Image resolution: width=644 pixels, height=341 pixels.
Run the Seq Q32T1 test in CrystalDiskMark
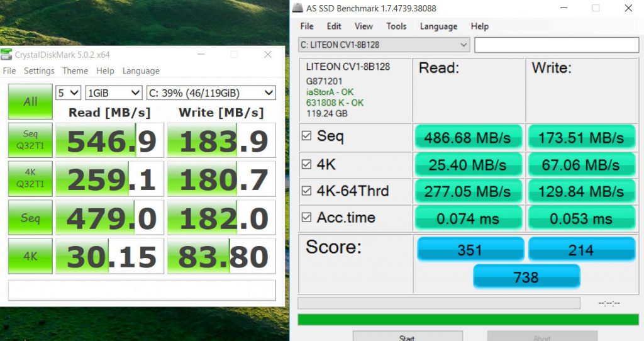coord(30,140)
